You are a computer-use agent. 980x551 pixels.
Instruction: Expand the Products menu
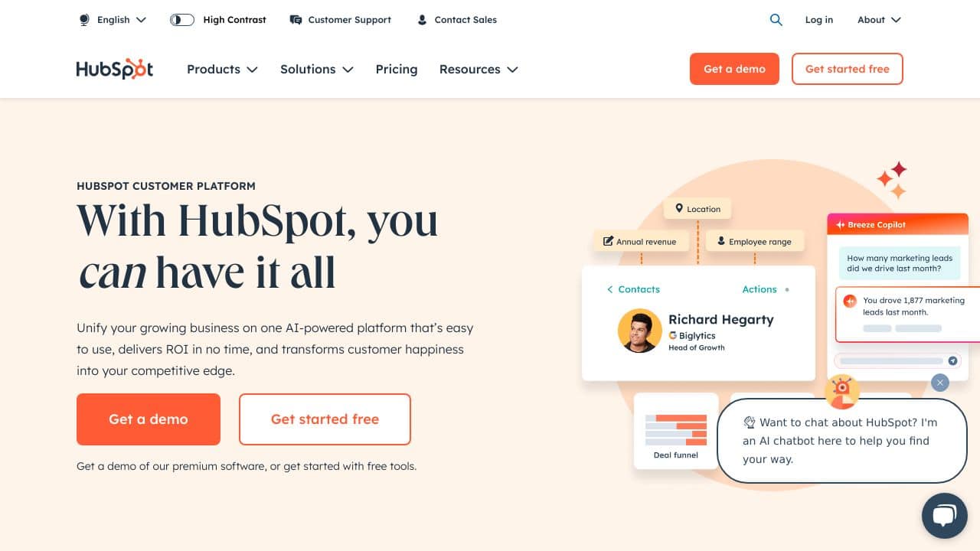click(222, 69)
